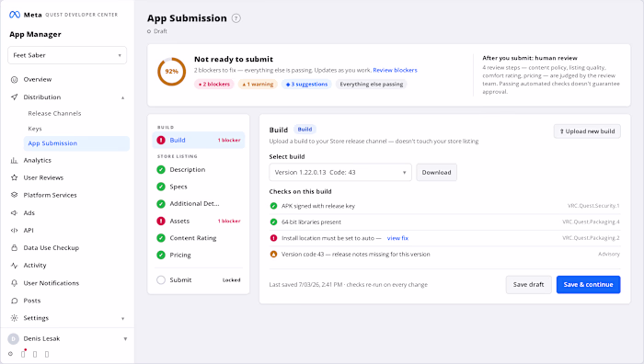Open User Notifications bell item
Screen dimensions: 644x364
(51, 283)
